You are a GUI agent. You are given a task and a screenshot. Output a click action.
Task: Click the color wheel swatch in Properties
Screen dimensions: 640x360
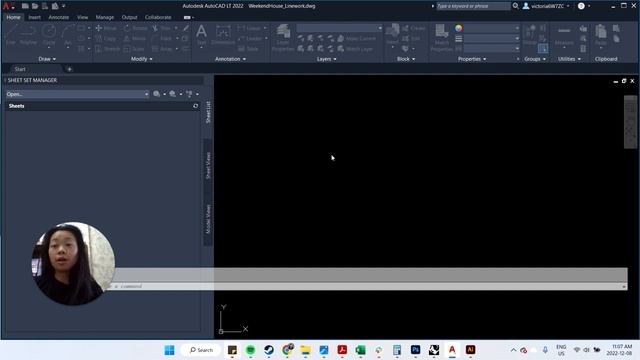click(459, 28)
